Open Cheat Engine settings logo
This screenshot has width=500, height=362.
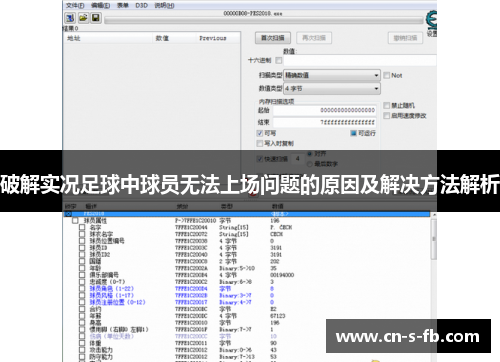tap(432, 20)
